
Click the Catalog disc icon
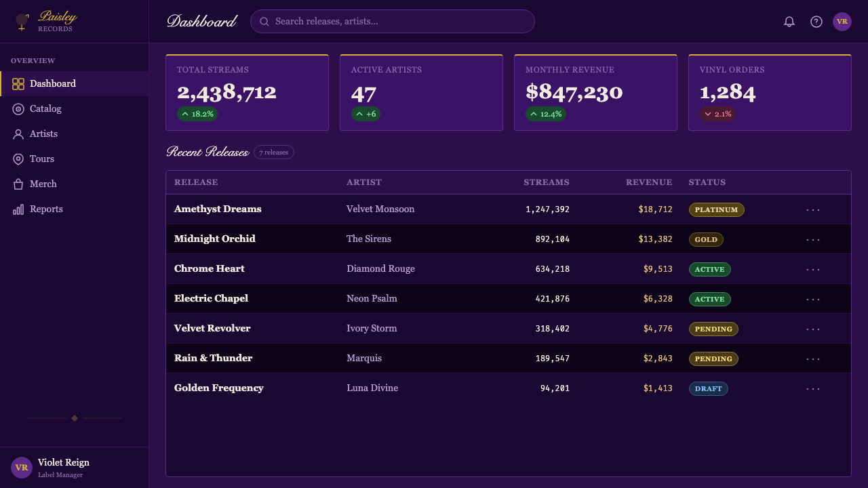pyautogui.click(x=18, y=109)
